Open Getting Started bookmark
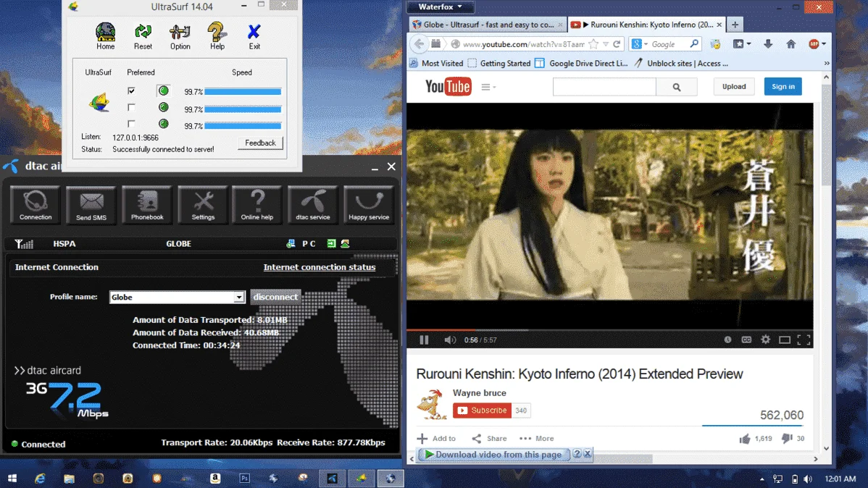Screen dimensions: 868x488 498,63
